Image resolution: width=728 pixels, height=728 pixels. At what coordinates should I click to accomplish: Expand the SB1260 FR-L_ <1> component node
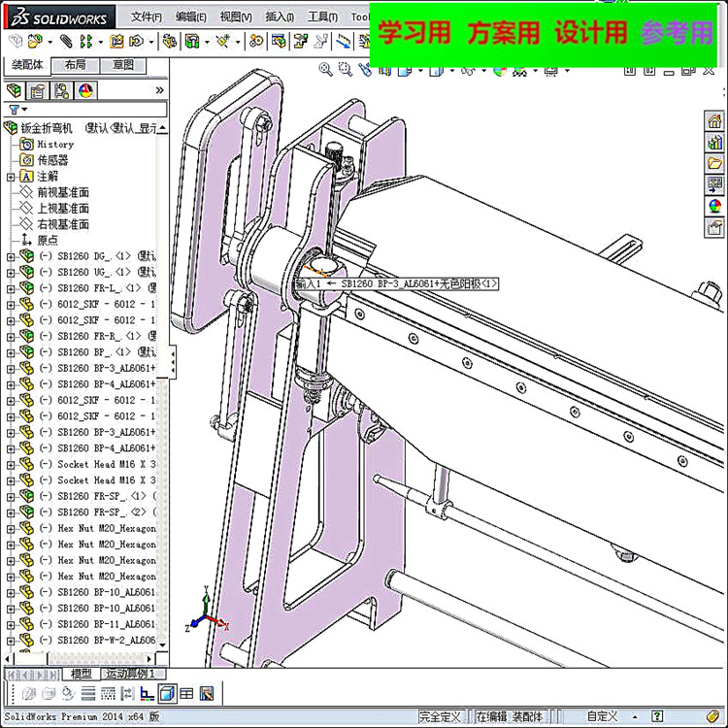click(x=11, y=289)
